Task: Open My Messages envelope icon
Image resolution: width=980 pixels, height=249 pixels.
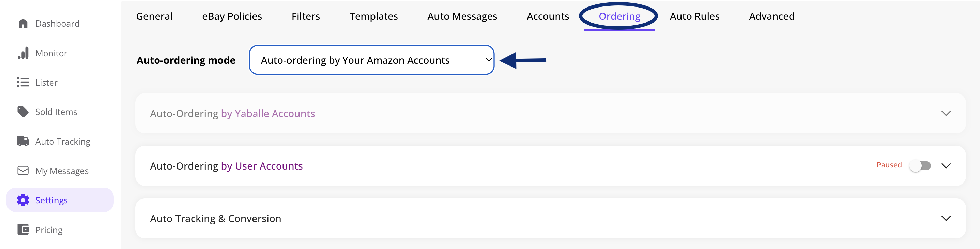Action: click(23, 171)
